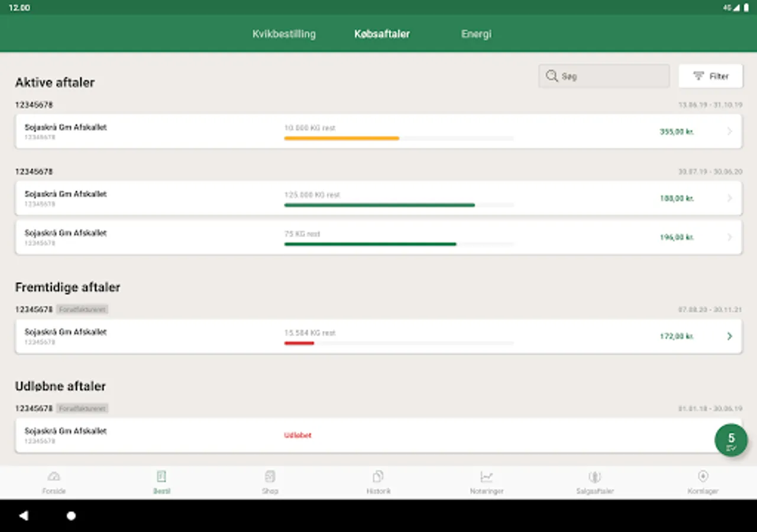This screenshot has width=757, height=532.
Task: Click the 10.000 KG rest label
Action: [x=310, y=128]
